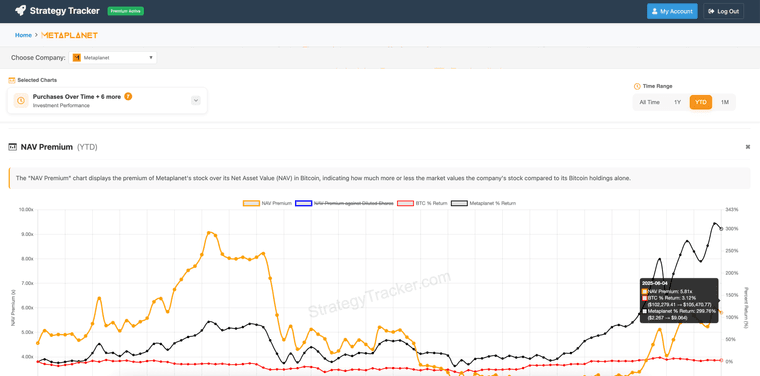Click the Log Out button
760x376 pixels.
tap(723, 11)
